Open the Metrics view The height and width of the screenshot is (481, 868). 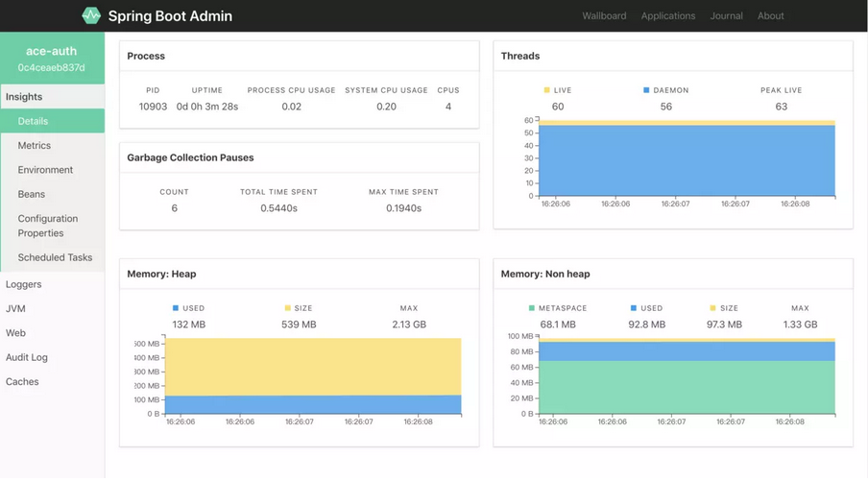(52, 145)
